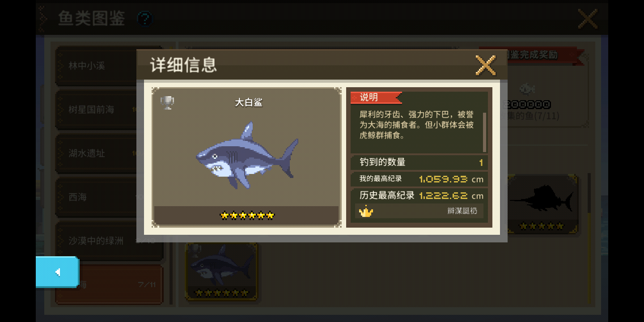
Task: Open the blue question mark help icon
Action: click(x=144, y=19)
